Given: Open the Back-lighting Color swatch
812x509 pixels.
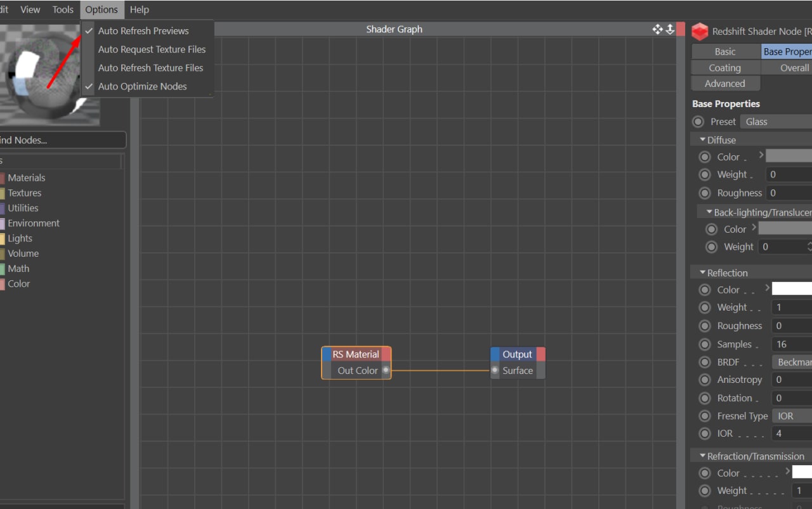Looking at the screenshot, I should [x=785, y=228].
